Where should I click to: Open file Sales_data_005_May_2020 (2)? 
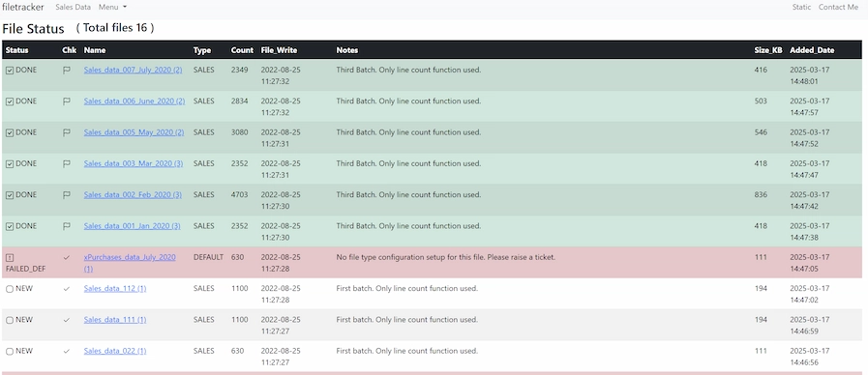[134, 132]
